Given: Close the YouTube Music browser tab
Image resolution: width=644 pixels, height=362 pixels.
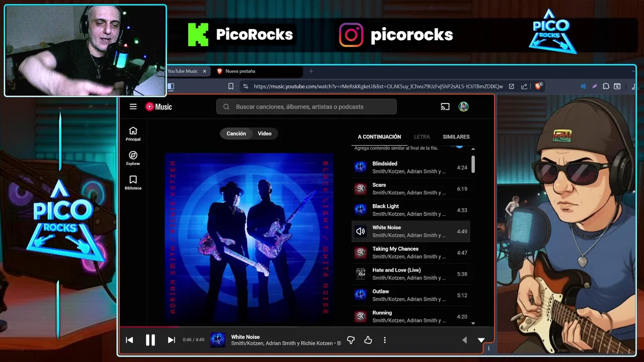Looking at the screenshot, I should click(x=204, y=71).
